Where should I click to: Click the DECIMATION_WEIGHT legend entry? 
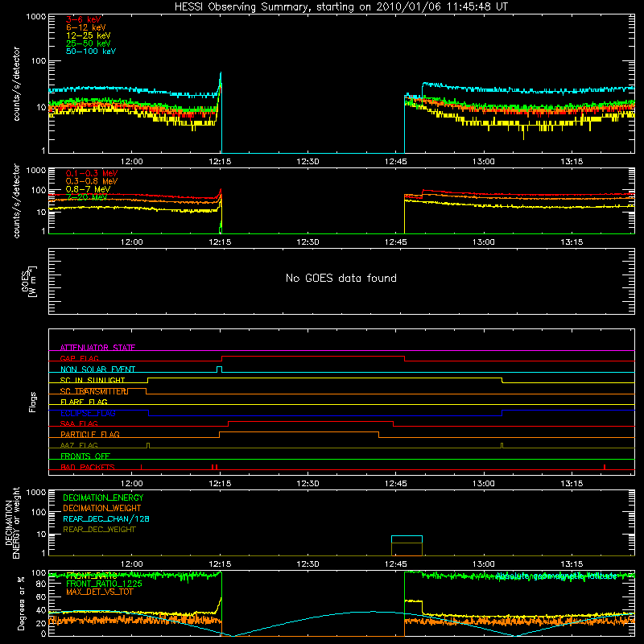point(102,508)
